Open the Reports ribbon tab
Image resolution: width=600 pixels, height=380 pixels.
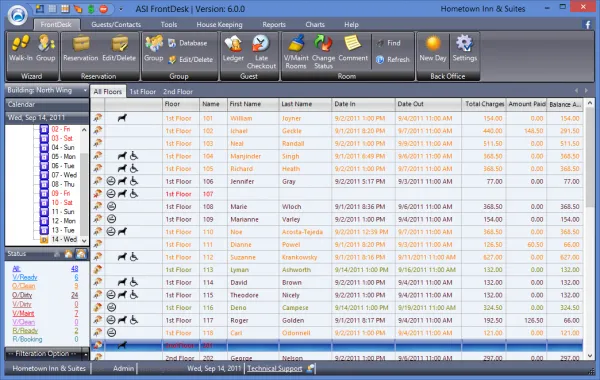tap(274, 24)
